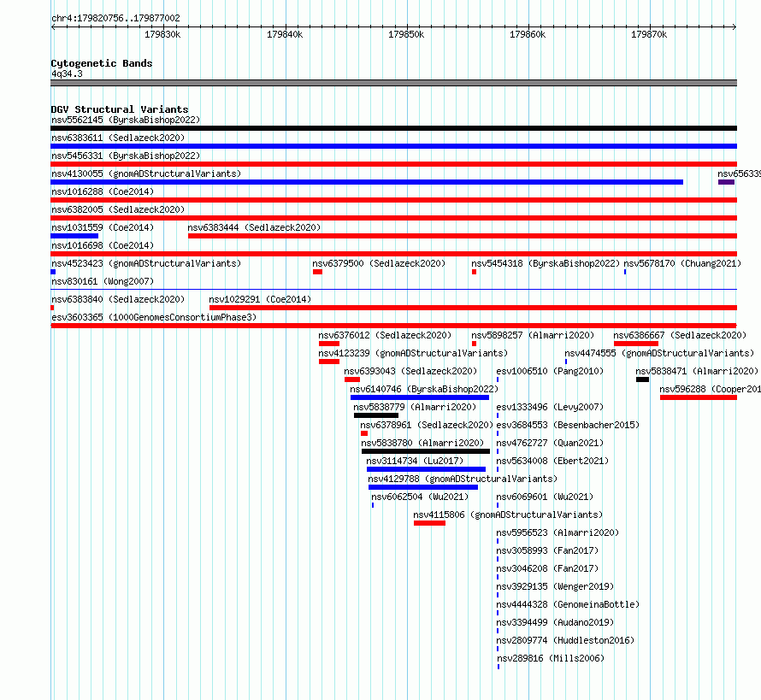Viewport: 761px width, 700px height.
Task: Select nsv4115806 (gnomADStructuralVariants) label
Action: click(508, 515)
